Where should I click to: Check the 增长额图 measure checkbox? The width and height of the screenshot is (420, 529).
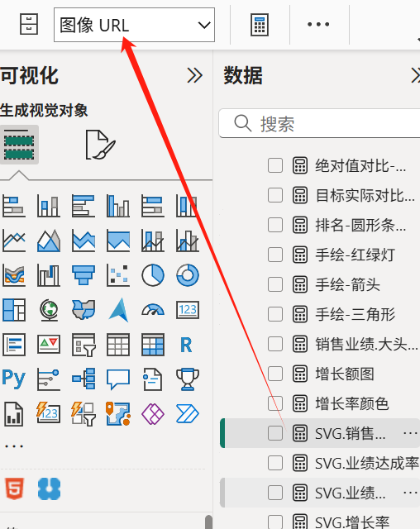(275, 374)
